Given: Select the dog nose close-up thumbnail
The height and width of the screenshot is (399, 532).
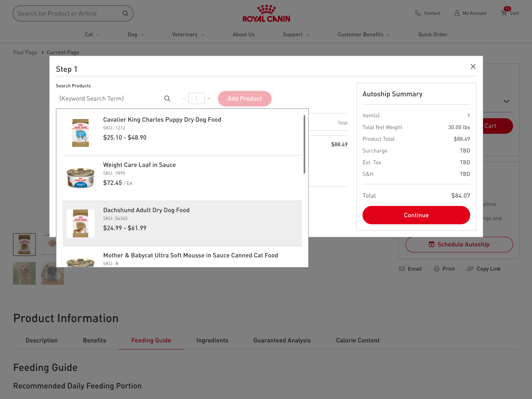Looking at the screenshot, I should pyautogui.click(x=52, y=273).
